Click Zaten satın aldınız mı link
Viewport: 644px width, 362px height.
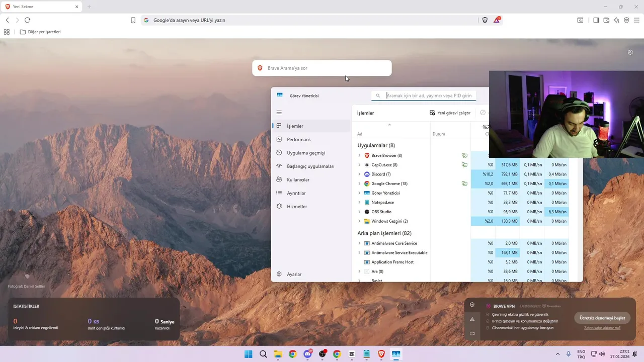coord(602,328)
